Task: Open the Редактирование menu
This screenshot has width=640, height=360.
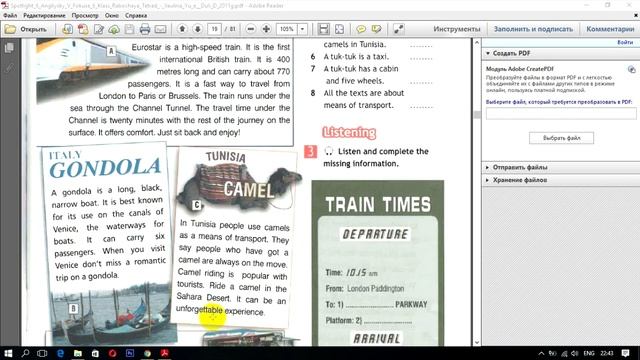Action: click(44, 16)
